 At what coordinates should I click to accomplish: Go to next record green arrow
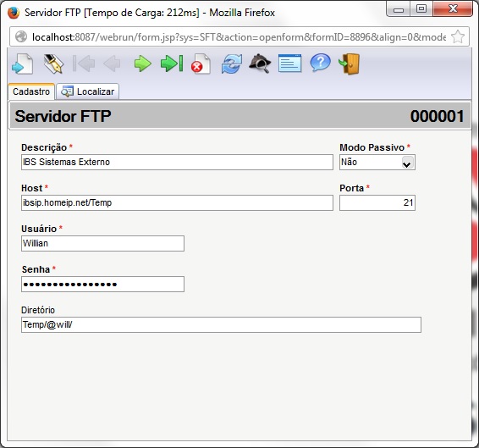[x=143, y=64]
